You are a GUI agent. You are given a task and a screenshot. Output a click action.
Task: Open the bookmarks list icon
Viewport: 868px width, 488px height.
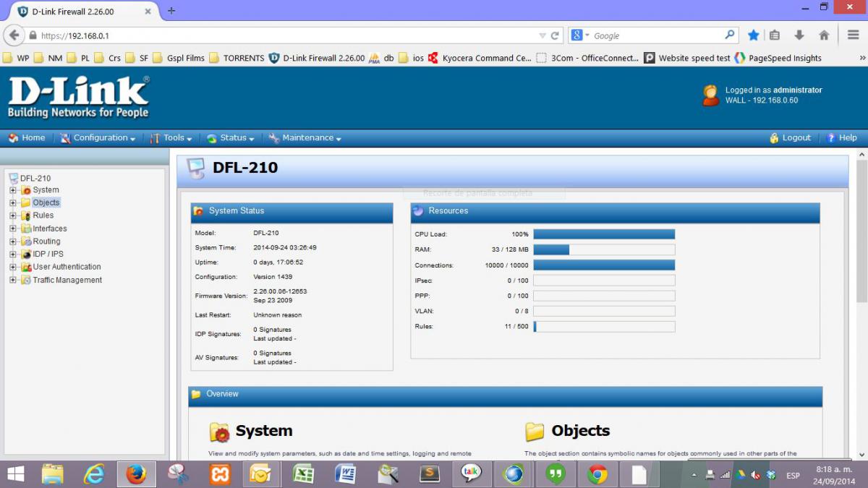[775, 35]
